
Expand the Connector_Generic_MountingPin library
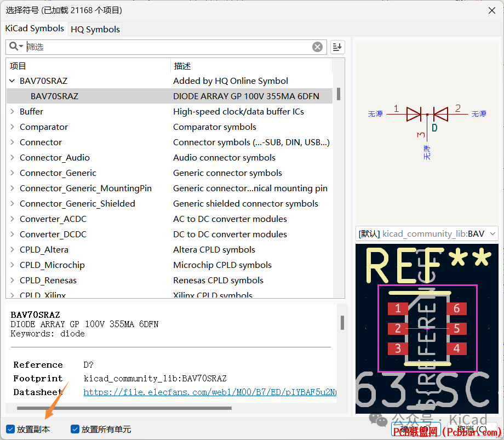[x=12, y=188]
